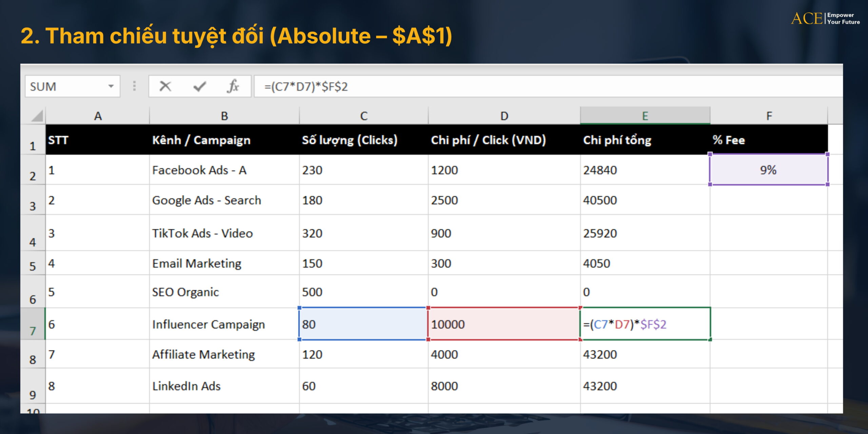Click the Facebook Ads - A cell
Image resolution: width=868 pixels, height=434 pixels.
224,170
